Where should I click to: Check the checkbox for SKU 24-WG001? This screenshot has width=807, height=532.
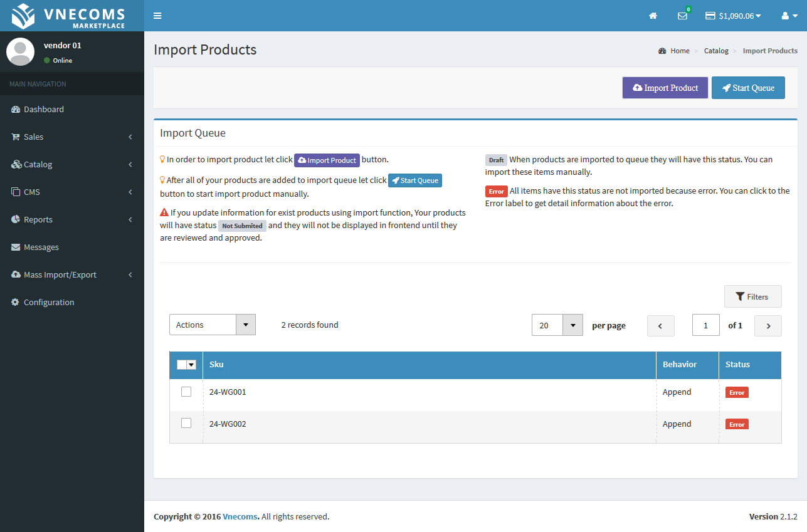pyautogui.click(x=186, y=392)
